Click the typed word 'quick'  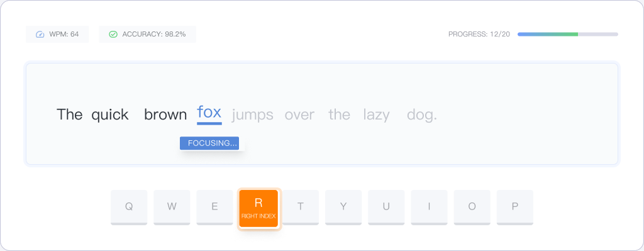pos(110,115)
